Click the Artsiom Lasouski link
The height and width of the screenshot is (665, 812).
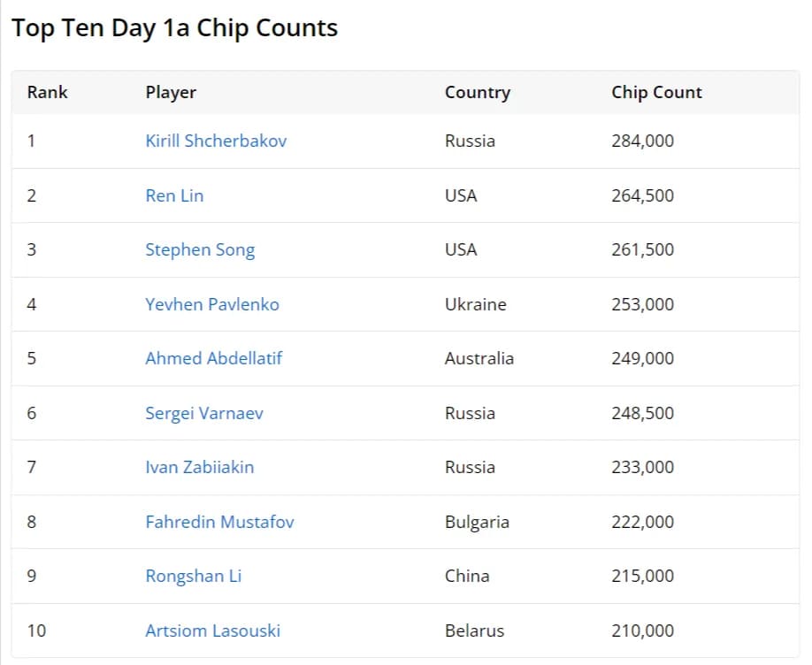[212, 631]
